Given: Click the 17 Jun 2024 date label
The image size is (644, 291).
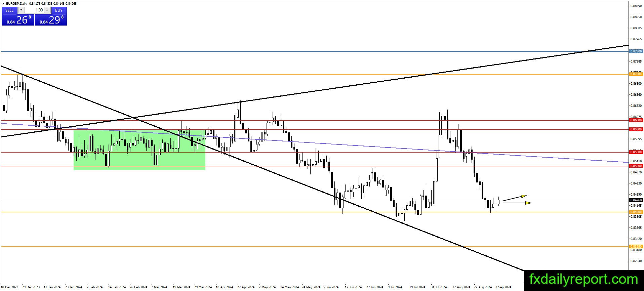Looking at the screenshot, I should [x=354, y=287].
